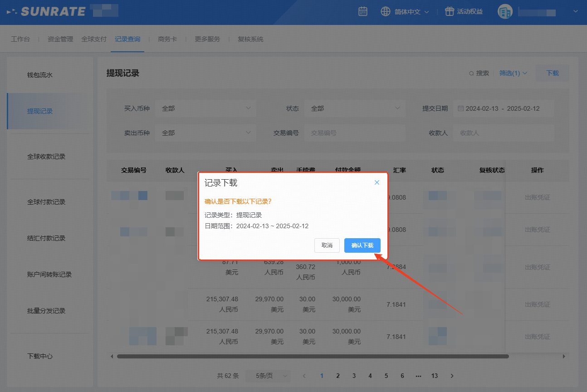The width and height of the screenshot is (587, 392).
Task: Click the globe language icon
Action: click(x=386, y=12)
